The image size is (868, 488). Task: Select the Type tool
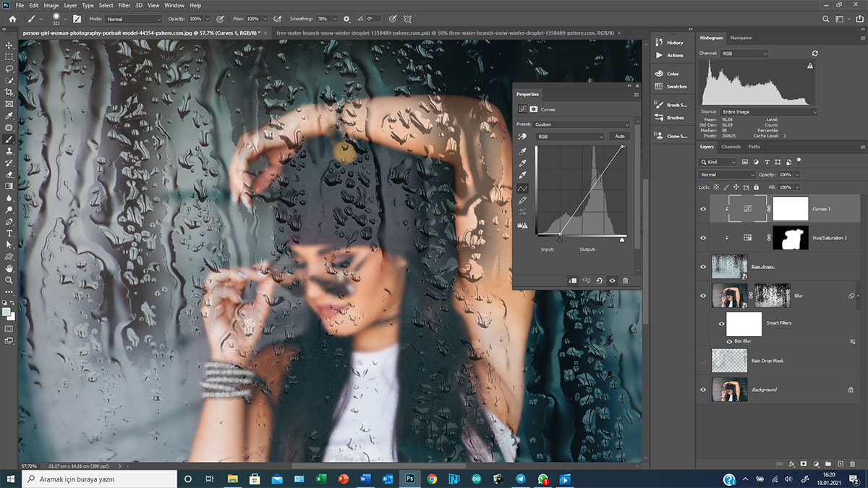(x=9, y=234)
